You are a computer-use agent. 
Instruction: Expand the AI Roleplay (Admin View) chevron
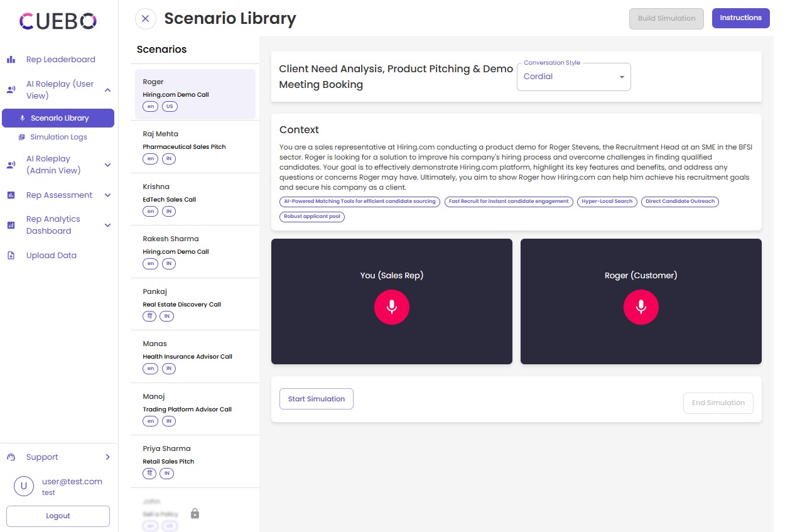click(x=107, y=165)
